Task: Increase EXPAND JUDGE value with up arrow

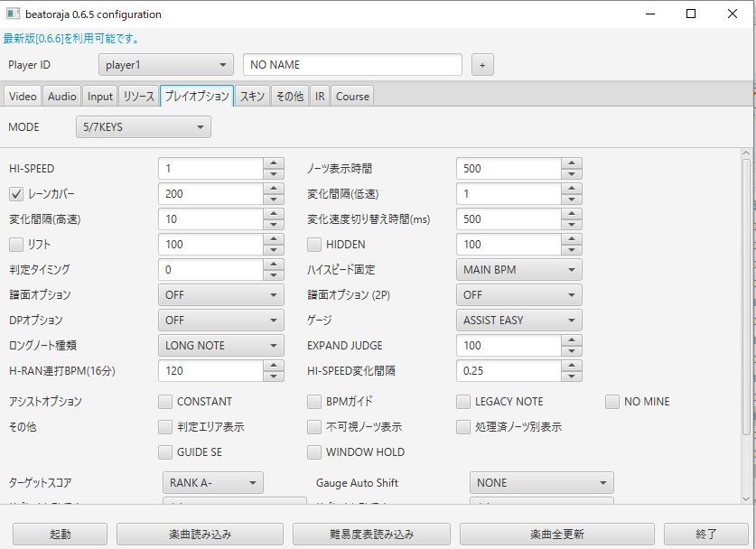Action: tap(572, 340)
